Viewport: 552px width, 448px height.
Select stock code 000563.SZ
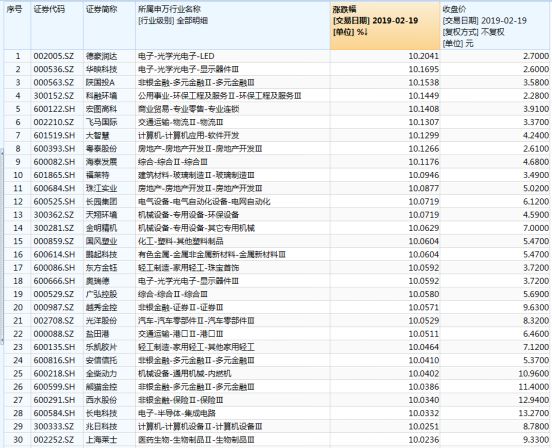[54, 82]
